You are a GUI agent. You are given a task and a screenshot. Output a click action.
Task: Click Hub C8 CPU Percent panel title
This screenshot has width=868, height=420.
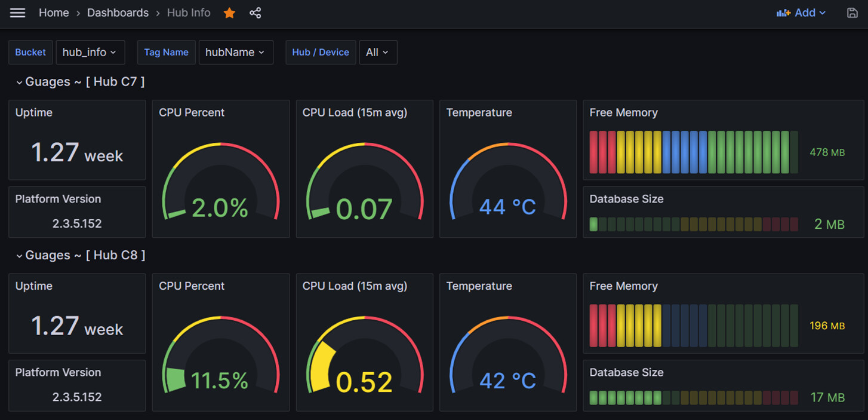[192, 286]
